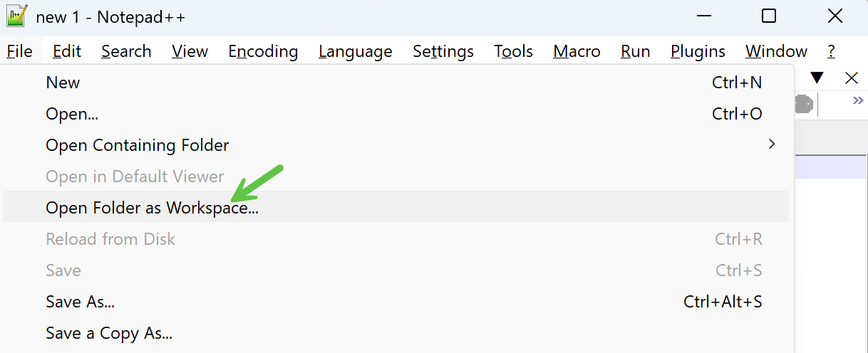Open the Settings menu
This screenshot has height=353, width=868.
(x=443, y=51)
